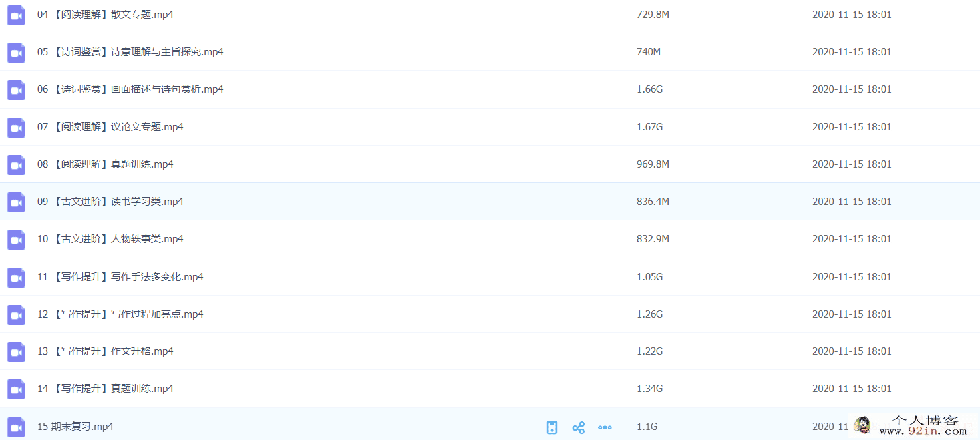The image size is (980, 440).
Task: Click video icon for 07 议论文专题.mp4
Action: coord(16,127)
